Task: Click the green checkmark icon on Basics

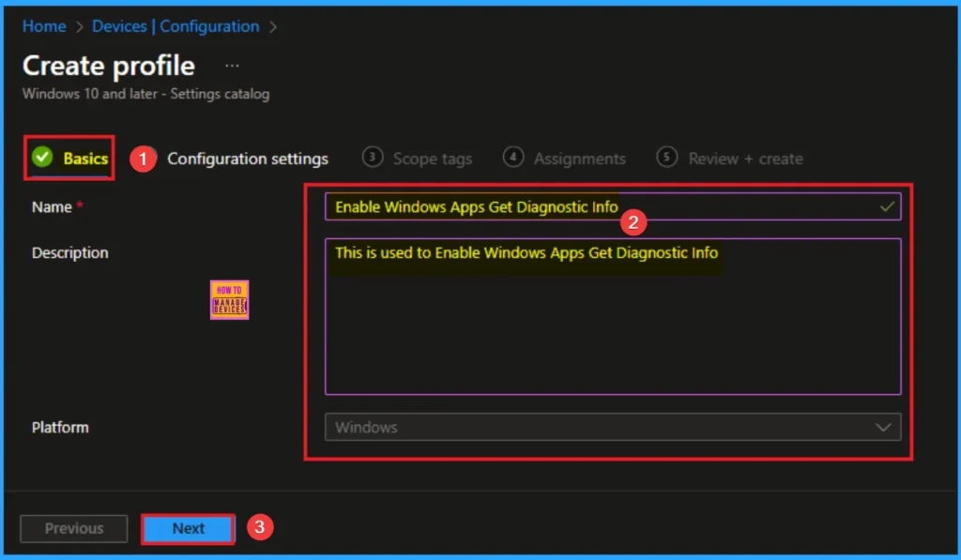Action: 42,158
